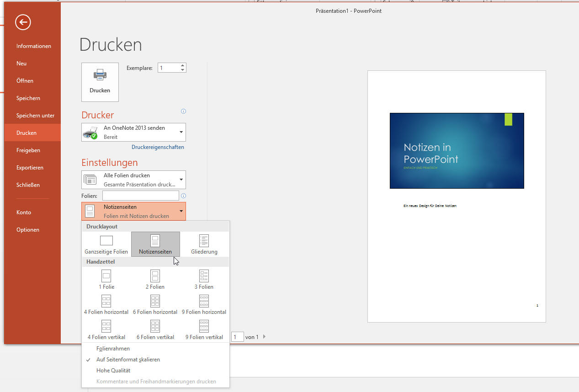
Task: Click info icon next to Drucker heading
Action: pyautogui.click(x=184, y=111)
